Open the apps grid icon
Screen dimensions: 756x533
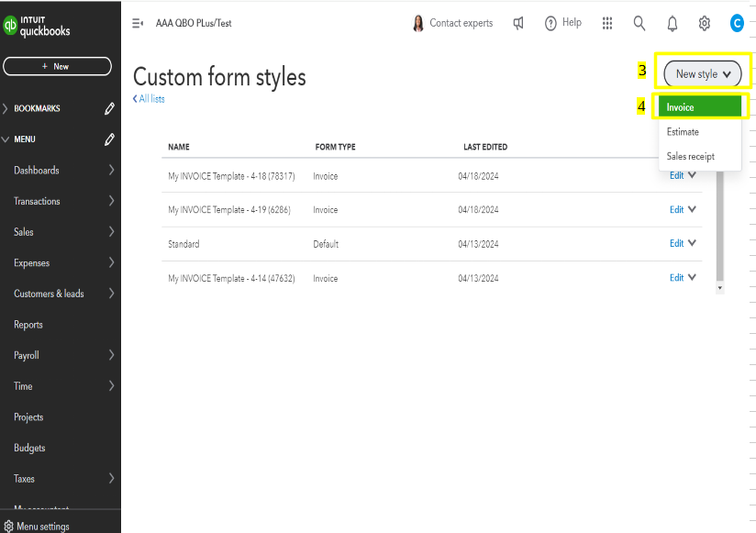click(x=607, y=23)
